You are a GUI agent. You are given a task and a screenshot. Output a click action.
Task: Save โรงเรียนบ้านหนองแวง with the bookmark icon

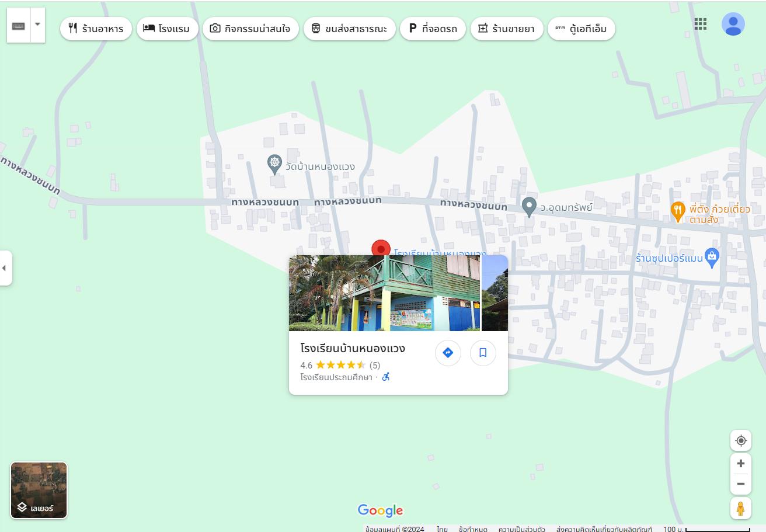click(483, 353)
